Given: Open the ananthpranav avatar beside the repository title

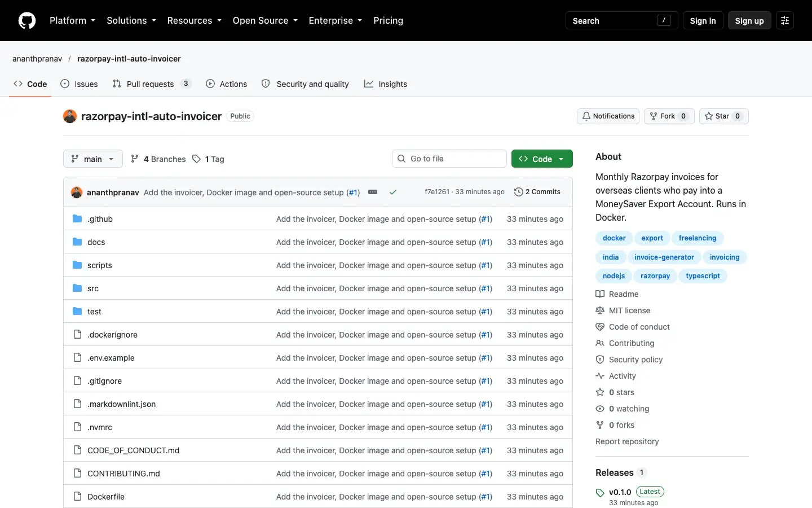Looking at the screenshot, I should pyautogui.click(x=70, y=116).
